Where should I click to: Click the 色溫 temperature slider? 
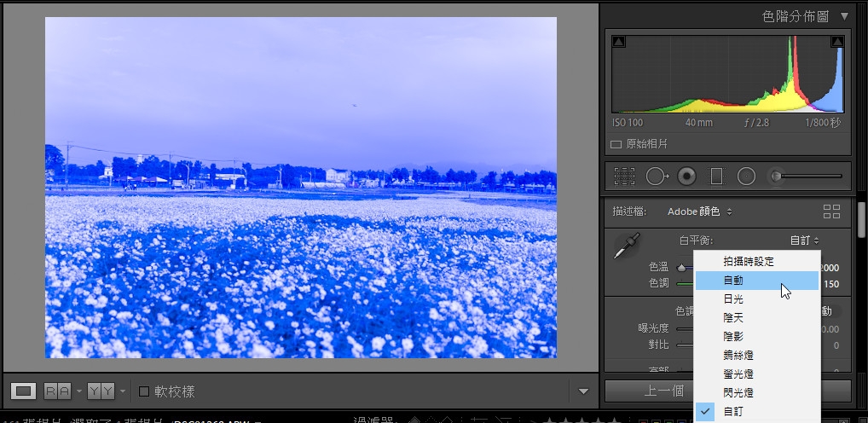686,268
